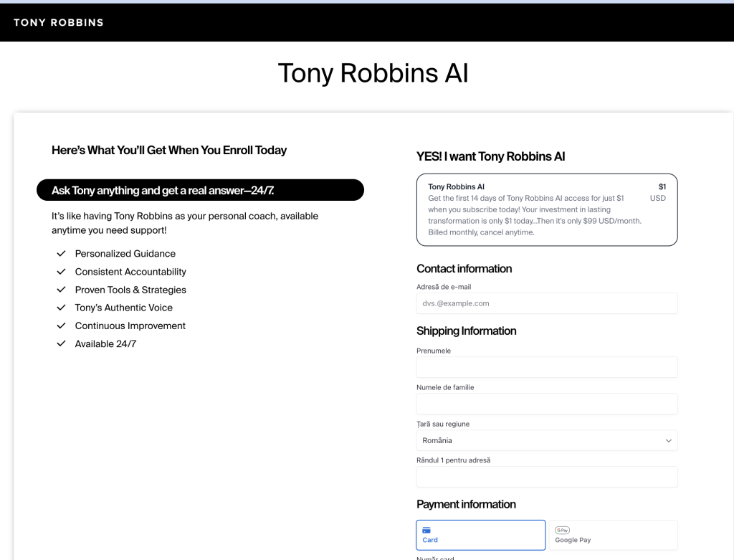
Task: Click the Google Pay logo icon
Action: 562,530
